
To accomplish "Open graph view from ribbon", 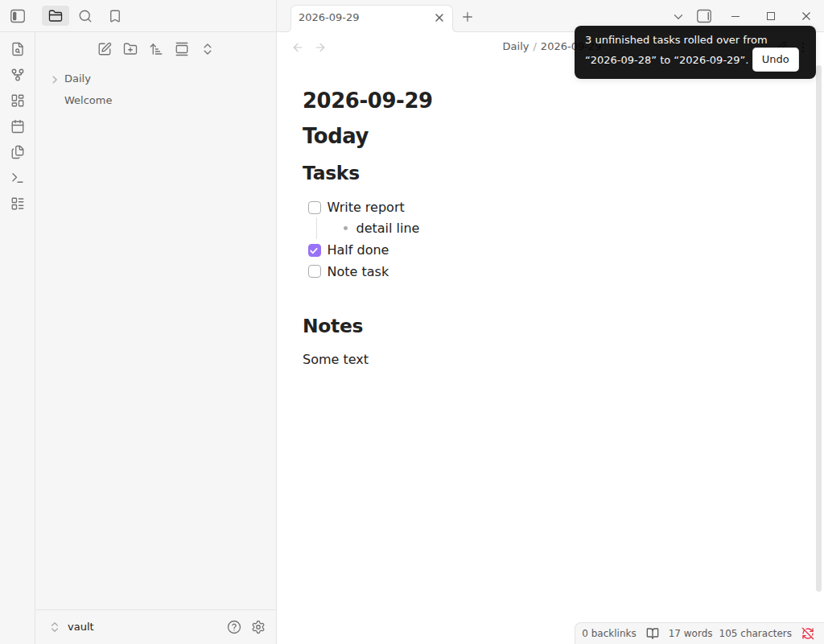I will point(18,75).
